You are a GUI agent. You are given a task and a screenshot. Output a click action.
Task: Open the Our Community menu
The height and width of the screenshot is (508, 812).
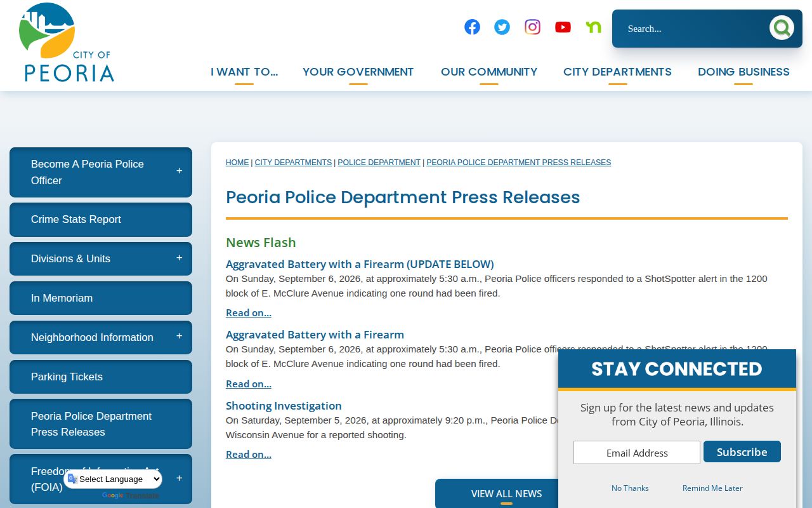click(x=489, y=72)
